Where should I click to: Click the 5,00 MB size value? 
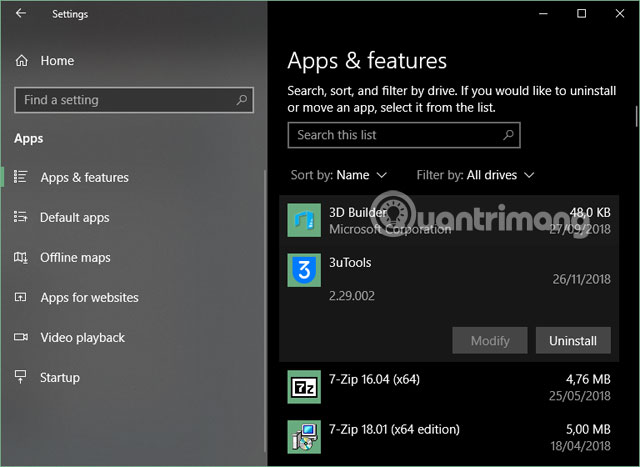pos(588,429)
